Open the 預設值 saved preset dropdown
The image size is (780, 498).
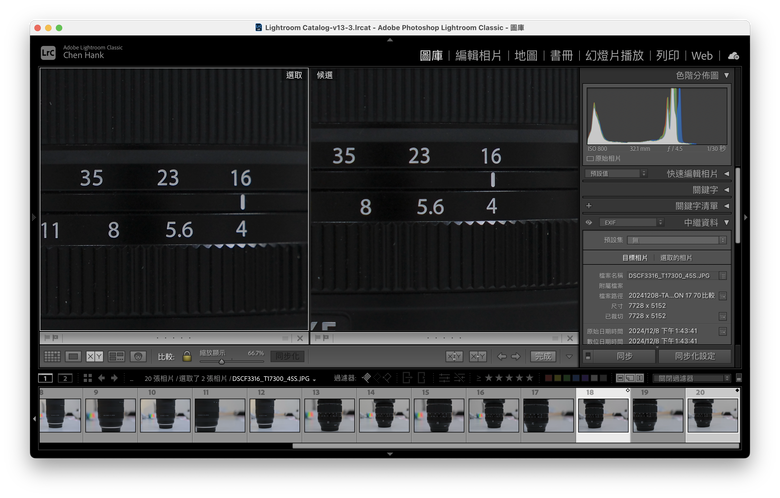[x=616, y=174]
